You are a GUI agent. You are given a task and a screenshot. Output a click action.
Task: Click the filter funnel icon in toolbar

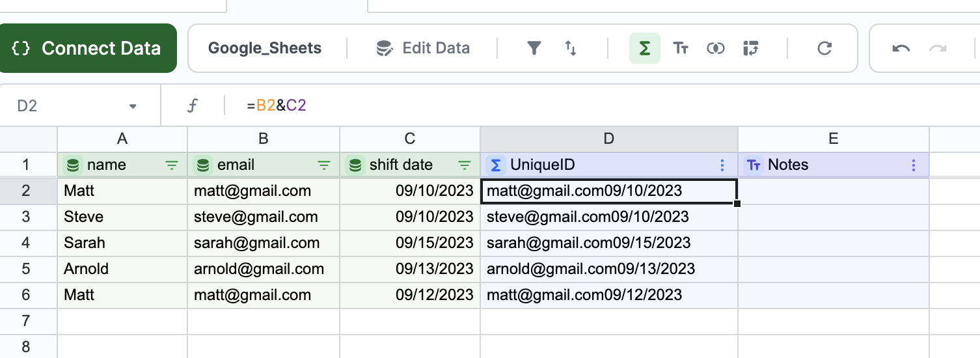534,48
